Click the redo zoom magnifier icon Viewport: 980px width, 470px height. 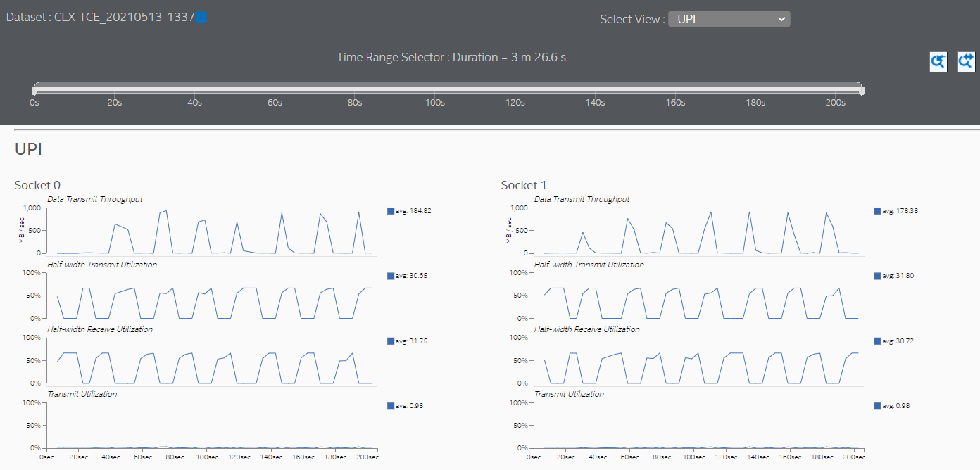coord(966,62)
